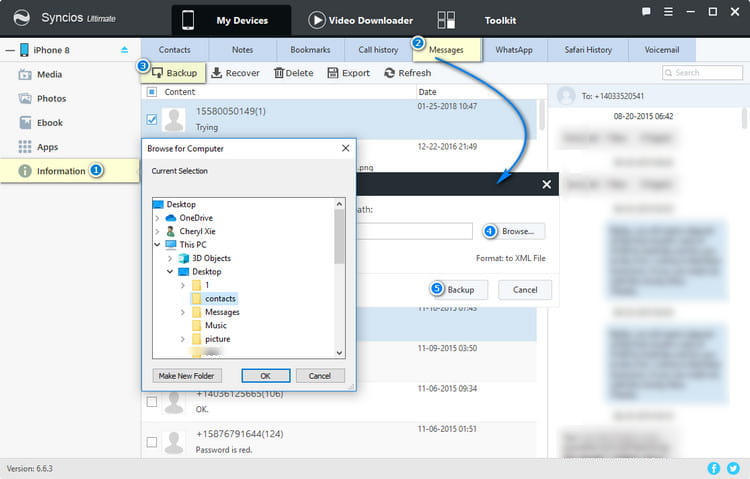Switch to the Safari History tab
The height and width of the screenshot is (479, 750).
coord(588,50)
